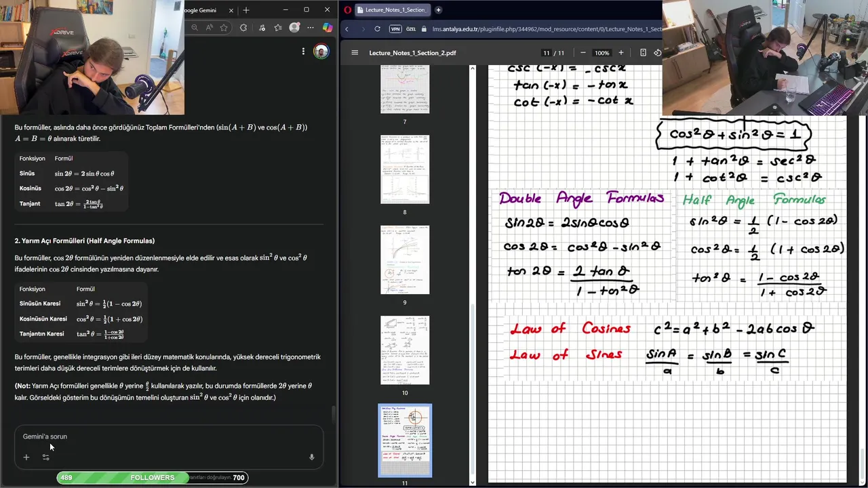The width and height of the screenshot is (868, 488).
Task: Open the Google account avatar in Gemini
Action: point(321,52)
